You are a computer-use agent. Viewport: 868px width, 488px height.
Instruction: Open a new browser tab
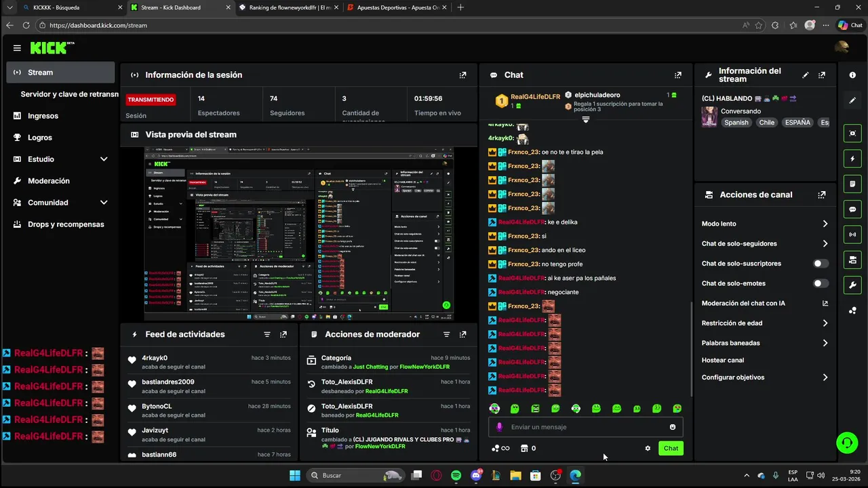point(460,7)
